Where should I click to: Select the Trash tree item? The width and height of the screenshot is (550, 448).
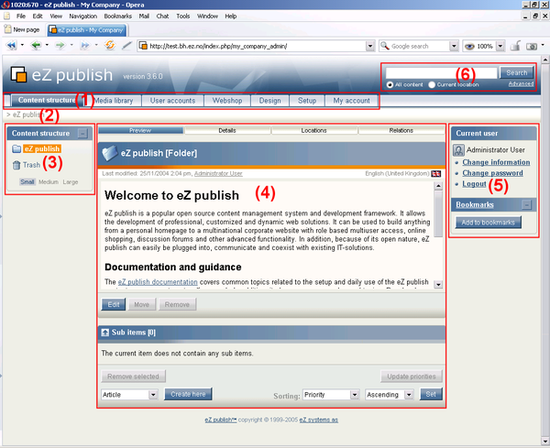(32, 165)
